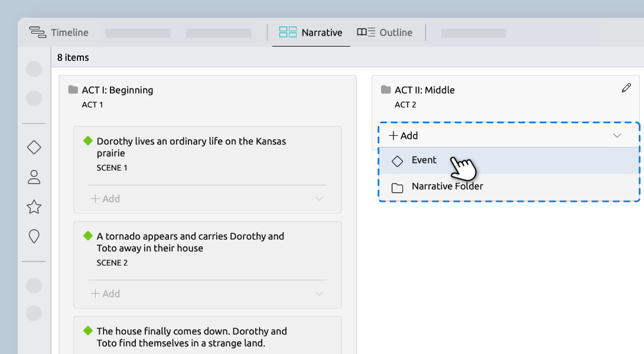Open the house finally comes down scene

pyautogui.click(x=192, y=337)
